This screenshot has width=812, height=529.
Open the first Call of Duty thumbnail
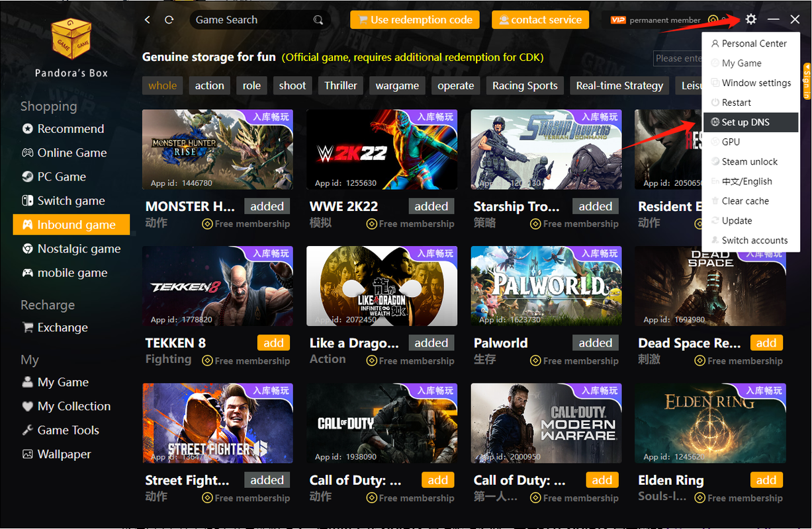[382, 423]
